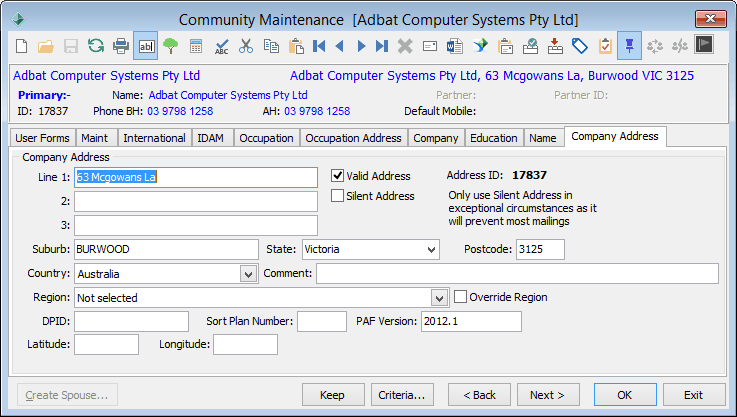737x417 pixels.
Task: Select the International tab
Action: tap(154, 138)
